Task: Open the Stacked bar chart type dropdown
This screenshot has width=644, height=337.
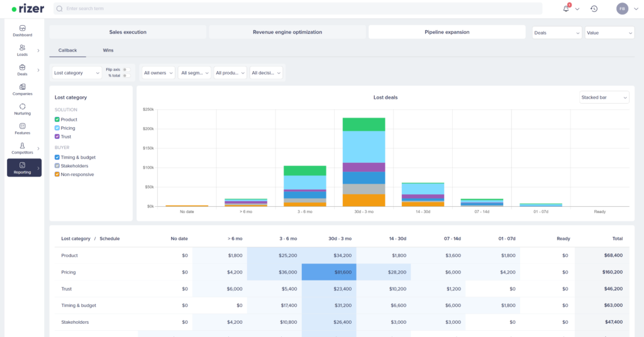Action: [604, 97]
